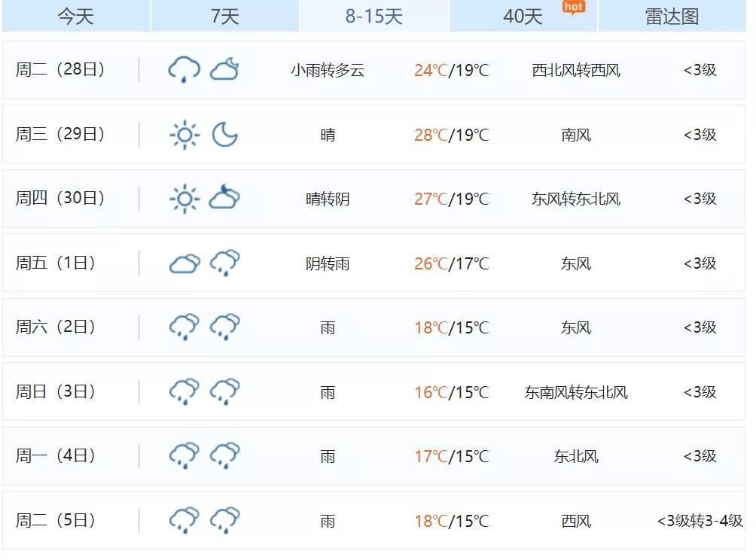Click the 小雨转多云 weather description
This screenshot has height=560, width=756.
point(328,71)
